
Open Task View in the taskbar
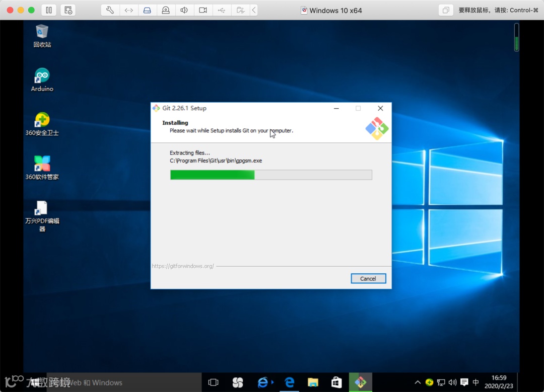[213, 382]
